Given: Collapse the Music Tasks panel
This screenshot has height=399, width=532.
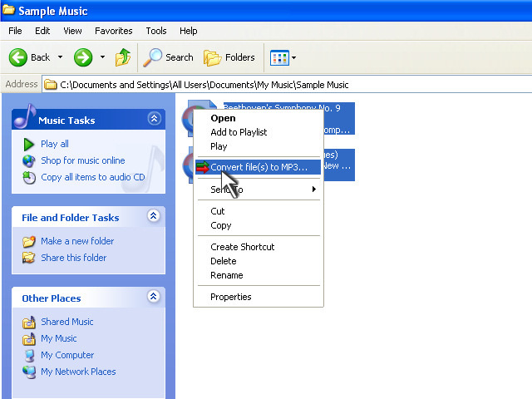Looking at the screenshot, I should (x=154, y=118).
